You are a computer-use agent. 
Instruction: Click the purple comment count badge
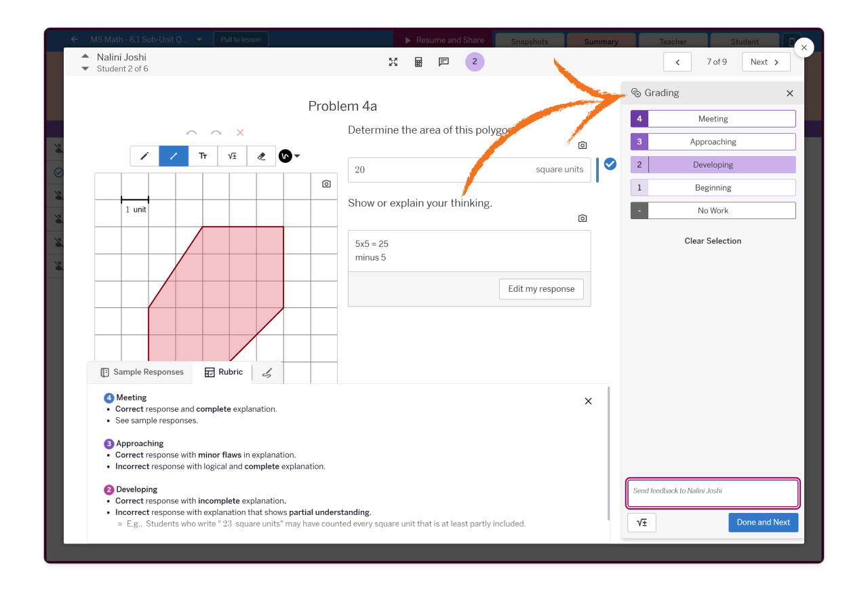click(475, 62)
